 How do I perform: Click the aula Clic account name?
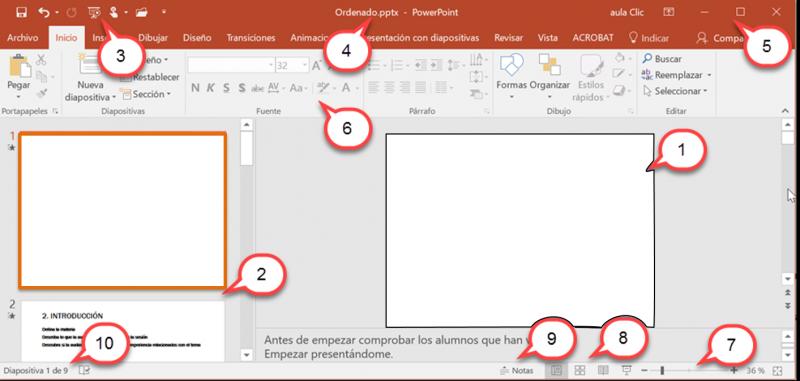tap(627, 12)
